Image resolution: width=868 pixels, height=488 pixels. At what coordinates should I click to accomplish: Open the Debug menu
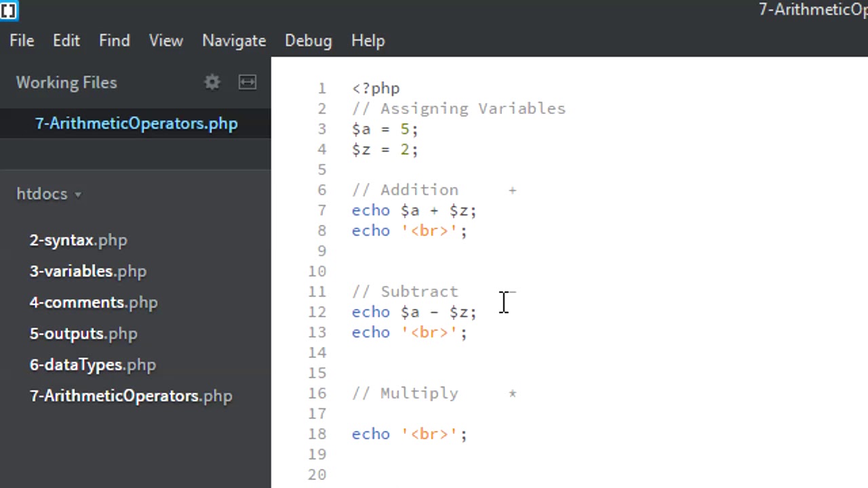[309, 41]
